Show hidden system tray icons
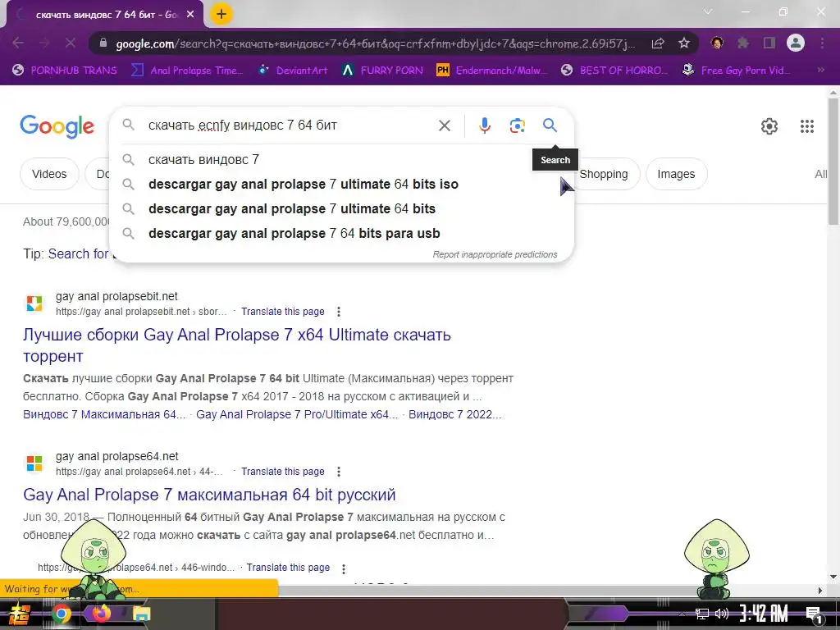 (682, 614)
